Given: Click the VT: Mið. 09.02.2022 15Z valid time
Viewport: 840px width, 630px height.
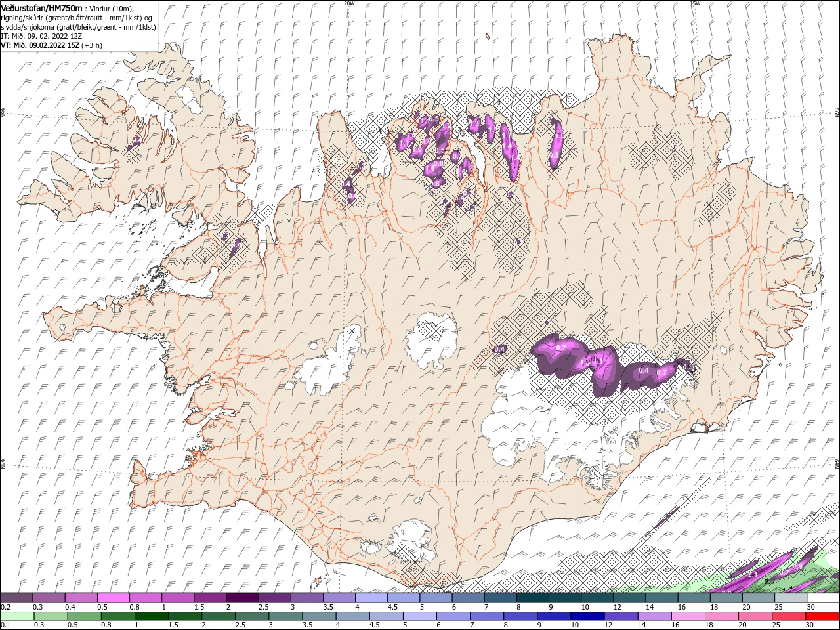Looking at the screenshot, I should pos(41,45).
